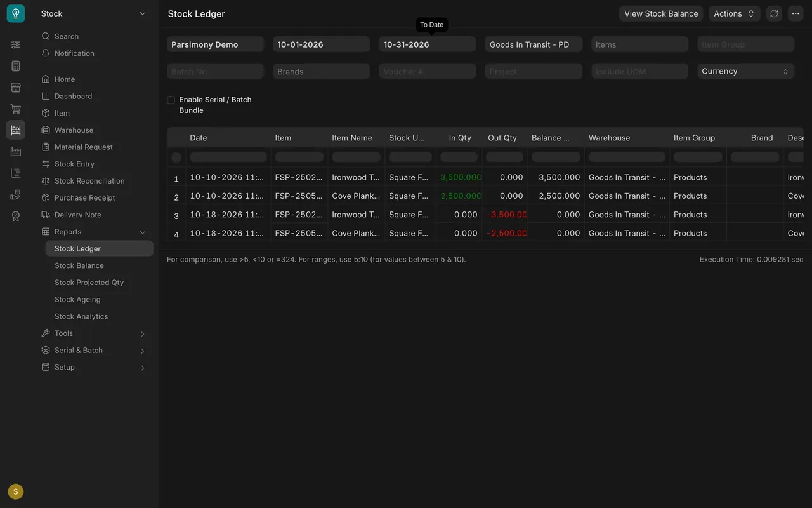This screenshot has width=812, height=508.
Task: Click the Voucher # filter field
Action: coord(427,71)
